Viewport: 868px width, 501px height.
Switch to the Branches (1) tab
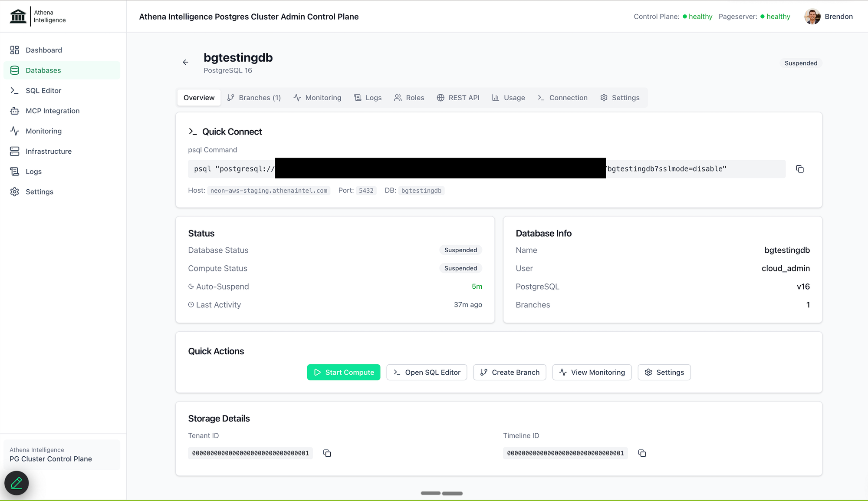pos(254,98)
